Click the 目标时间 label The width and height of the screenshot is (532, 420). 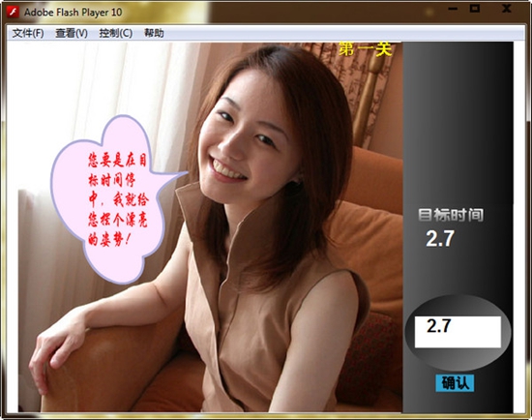pos(451,215)
